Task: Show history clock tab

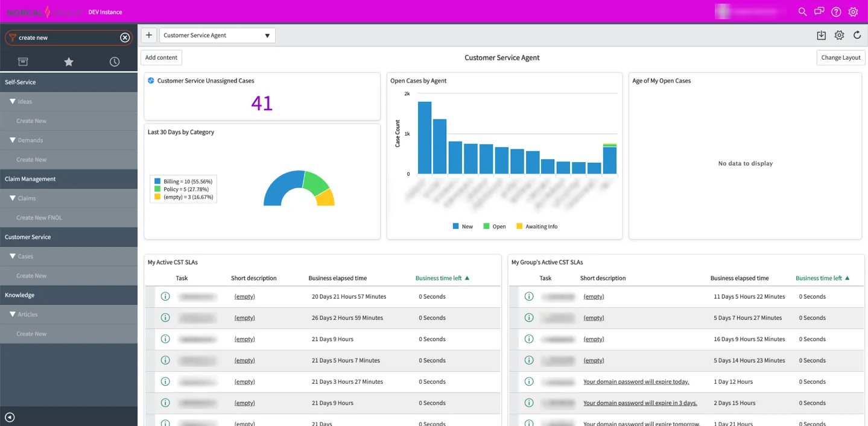Action: coord(115,61)
